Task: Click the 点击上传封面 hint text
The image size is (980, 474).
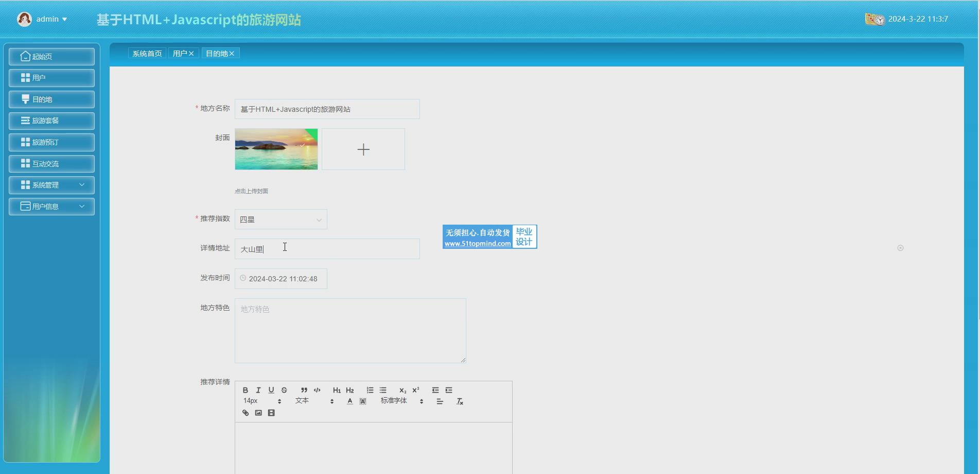Action: [x=251, y=191]
